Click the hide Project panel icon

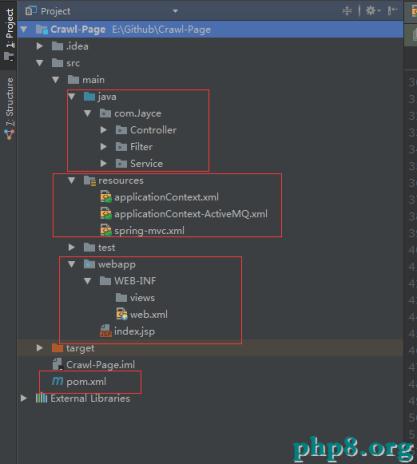click(x=392, y=11)
